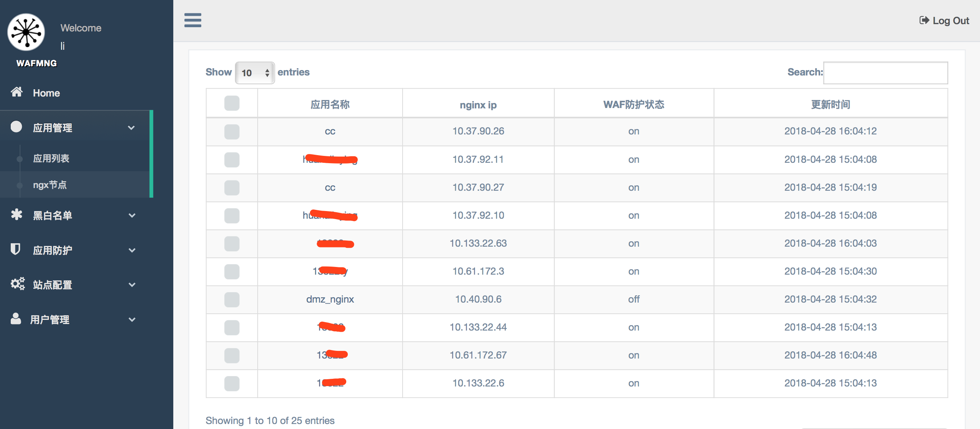Click the 应用管理 circle icon
The height and width of the screenshot is (429, 980).
tap(16, 127)
